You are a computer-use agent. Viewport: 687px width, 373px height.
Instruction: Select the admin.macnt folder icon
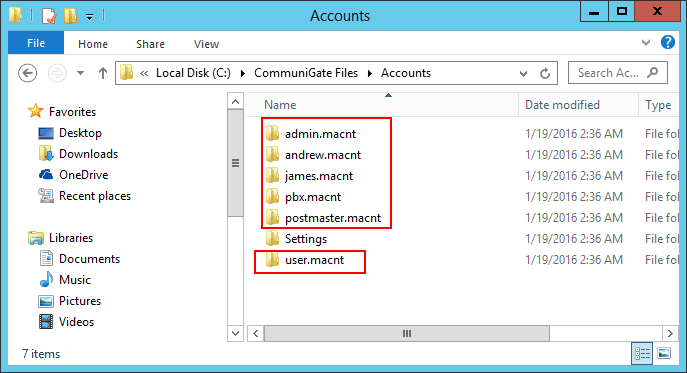[x=272, y=133]
